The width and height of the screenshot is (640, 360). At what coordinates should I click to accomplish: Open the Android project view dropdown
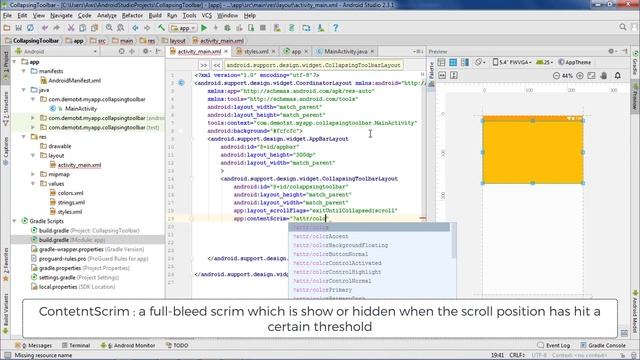click(x=56, y=51)
